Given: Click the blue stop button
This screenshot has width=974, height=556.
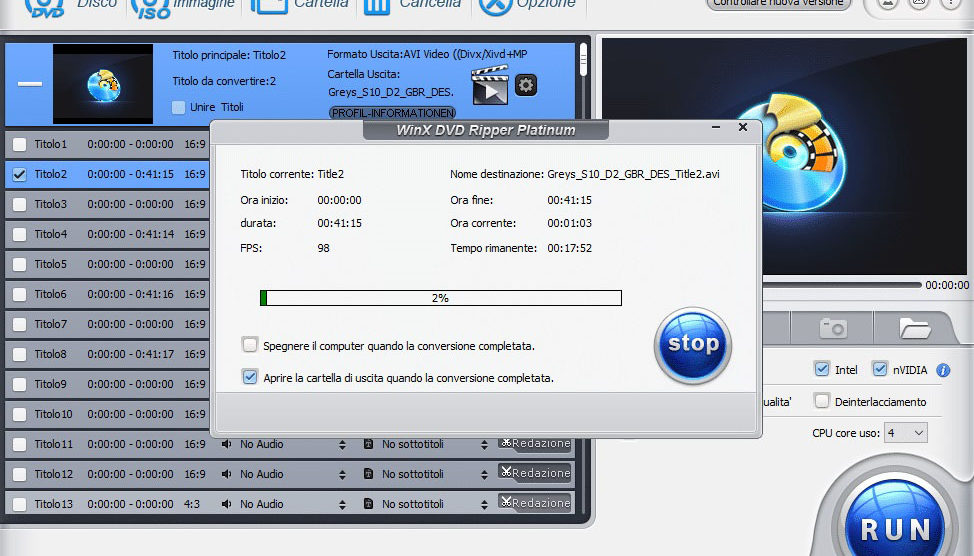Looking at the screenshot, I should pos(692,345).
